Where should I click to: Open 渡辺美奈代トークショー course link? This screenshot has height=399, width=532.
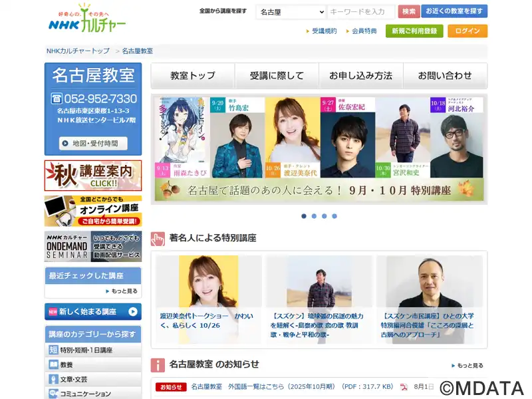click(x=207, y=321)
